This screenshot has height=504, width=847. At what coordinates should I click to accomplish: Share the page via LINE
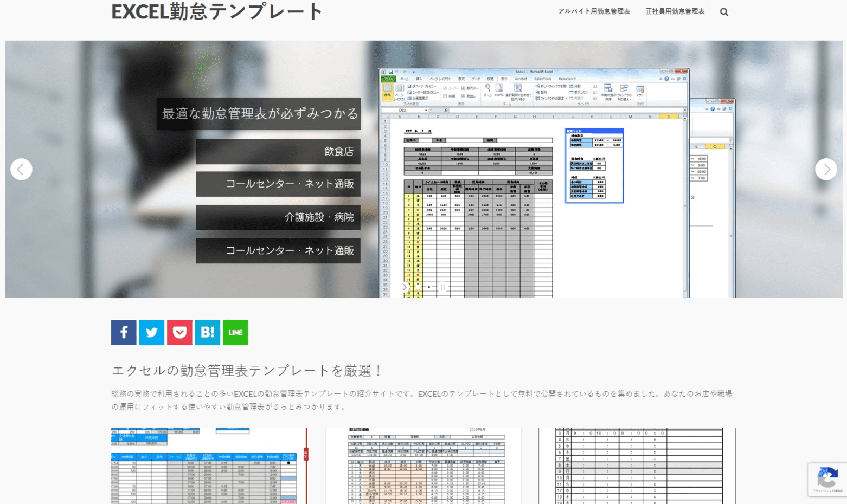235,332
